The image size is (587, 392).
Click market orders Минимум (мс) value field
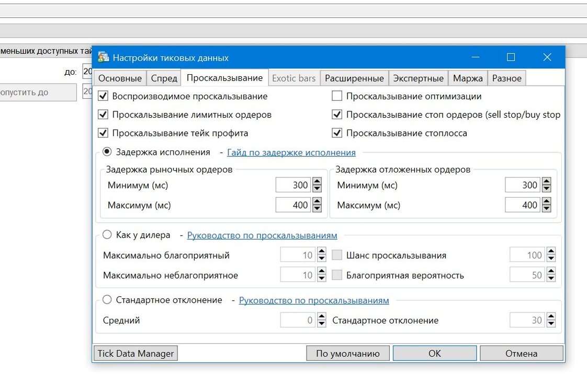click(x=293, y=185)
